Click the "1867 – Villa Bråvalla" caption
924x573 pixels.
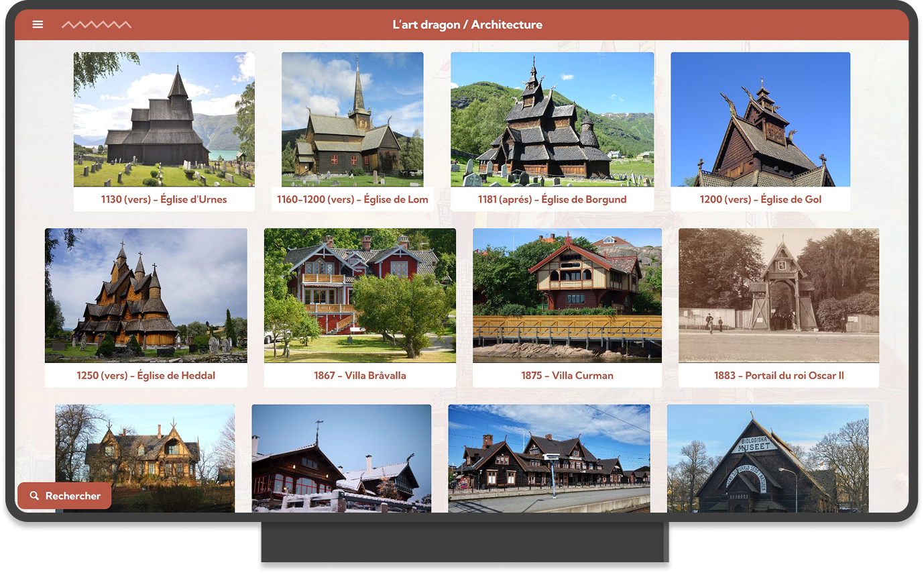click(x=359, y=376)
